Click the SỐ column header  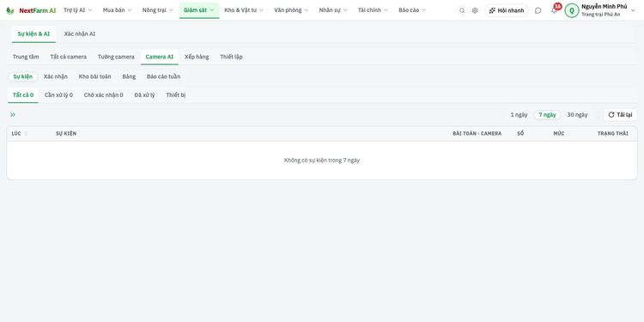(520, 133)
